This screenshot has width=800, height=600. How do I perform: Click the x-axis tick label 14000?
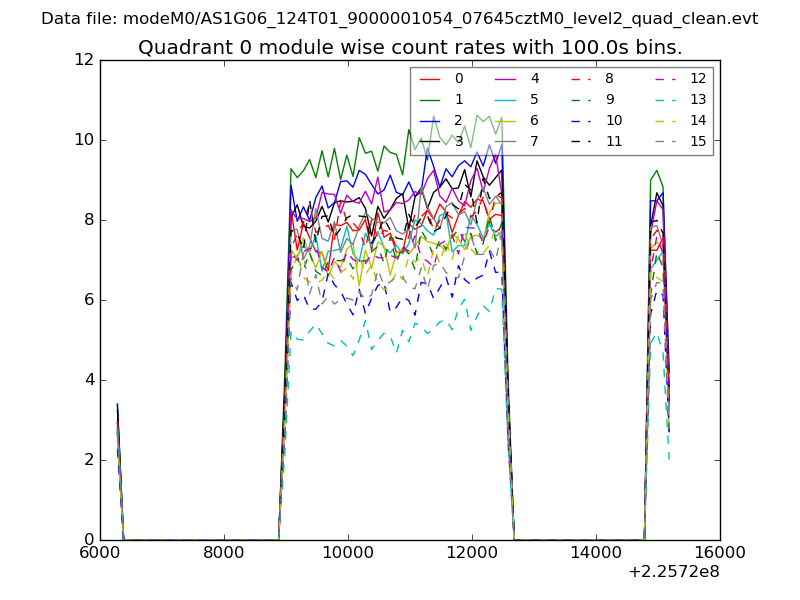(596, 552)
